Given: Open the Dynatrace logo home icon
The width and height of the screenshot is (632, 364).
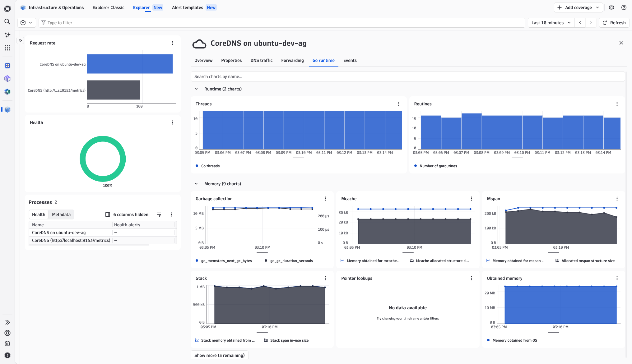Looking at the screenshot, I should [7, 9].
